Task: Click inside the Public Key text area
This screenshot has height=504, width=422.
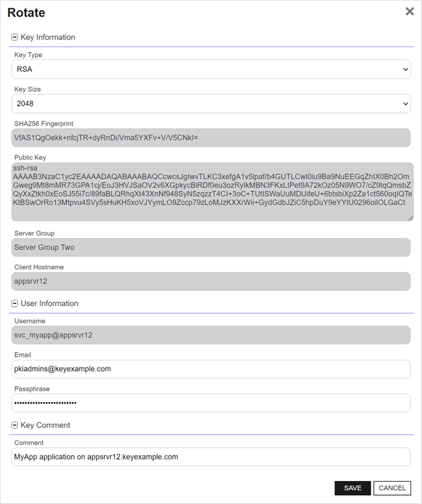Action: tap(211, 191)
